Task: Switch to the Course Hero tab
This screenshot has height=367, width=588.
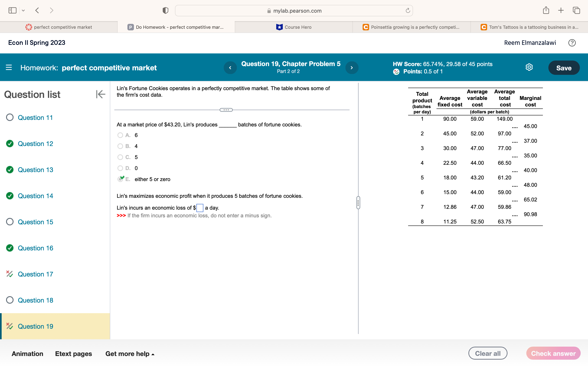Action: click(293, 27)
